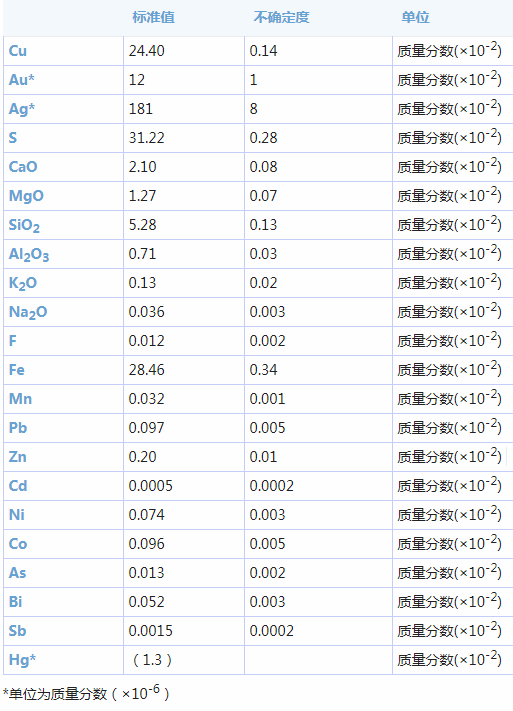Click the 单位 column header
This screenshot has height=711, width=513.
click(x=415, y=17)
